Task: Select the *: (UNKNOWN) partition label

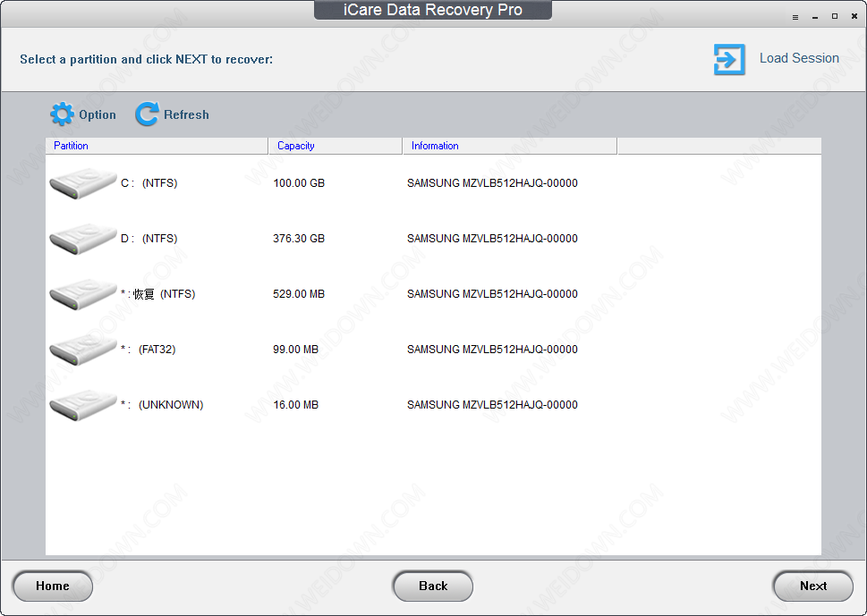Action: point(162,405)
